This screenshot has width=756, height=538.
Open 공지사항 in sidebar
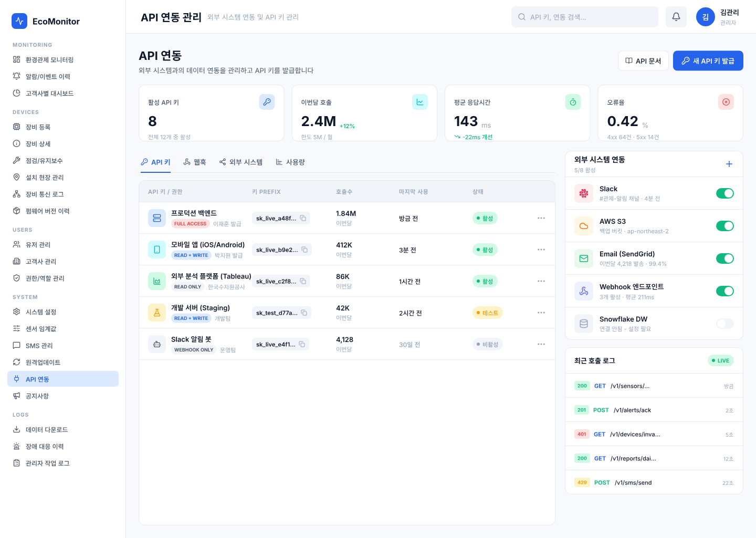(63, 396)
